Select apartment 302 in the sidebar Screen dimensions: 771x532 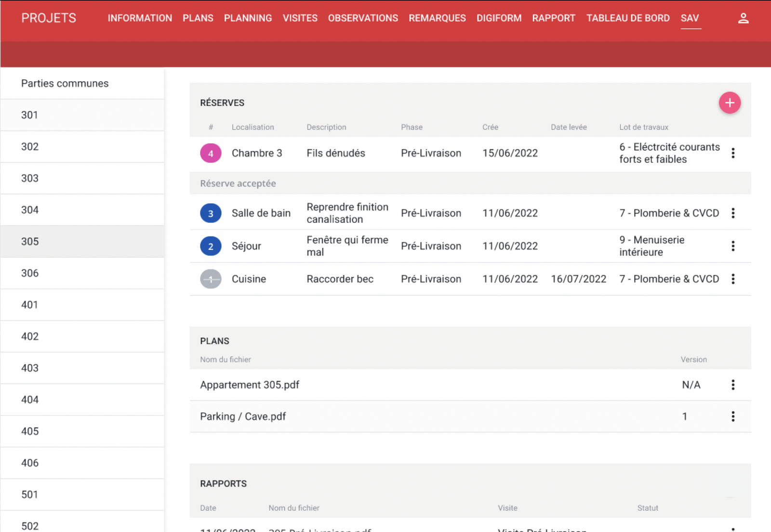tap(82, 147)
